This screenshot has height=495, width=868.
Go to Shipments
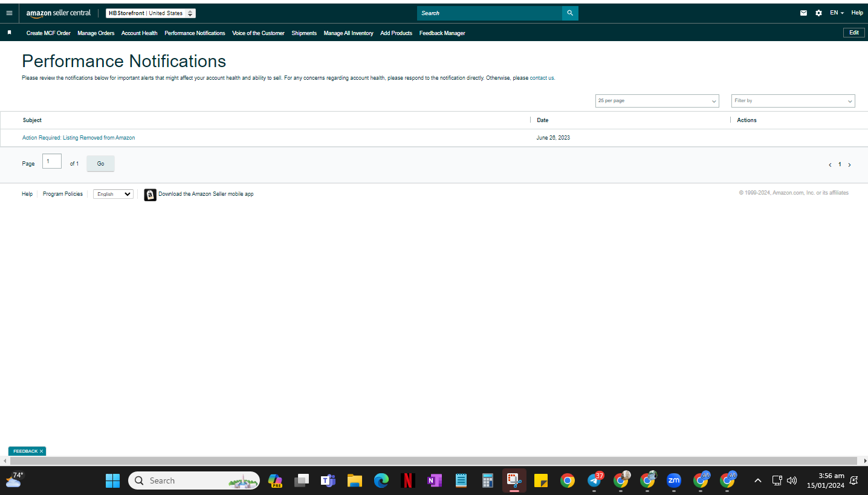(304, 33)
